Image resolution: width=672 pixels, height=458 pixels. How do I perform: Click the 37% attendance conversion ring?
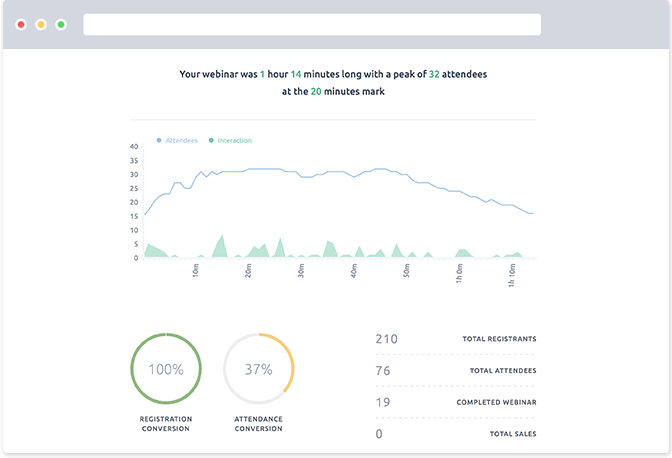pos(258,368)
